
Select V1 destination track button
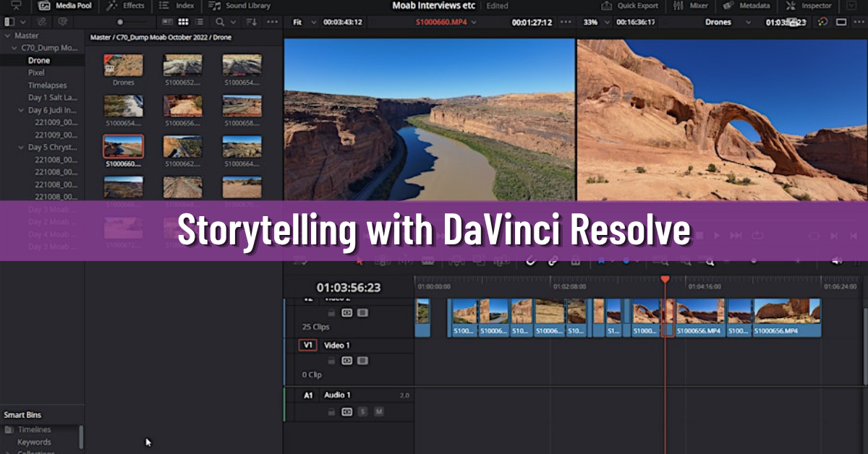pos(308,345)
